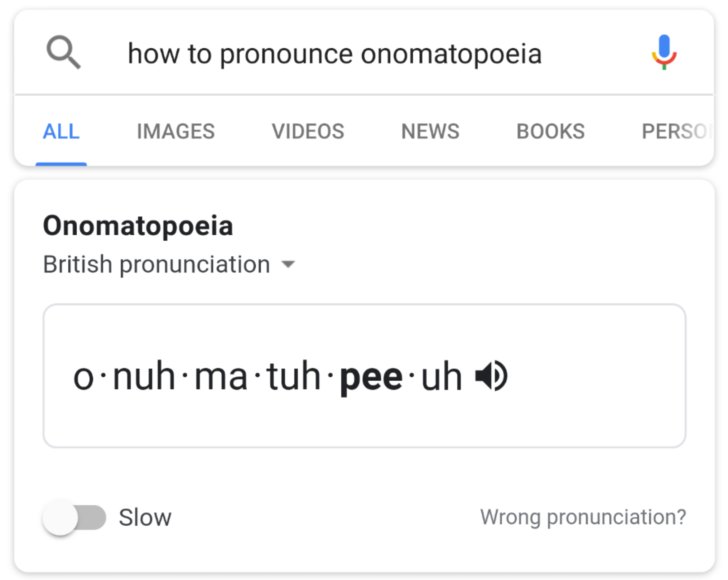Click the bold stressed syllable "pee"
The width and height of the screenshot is (728, 580).
pos(371,377)
